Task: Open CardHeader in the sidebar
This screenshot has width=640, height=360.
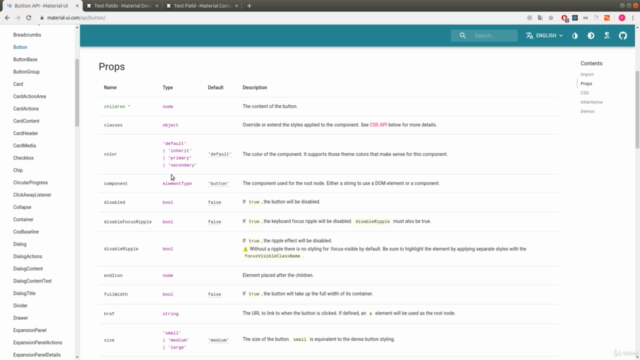Action: pyautogui.click(x=25, y=133)
